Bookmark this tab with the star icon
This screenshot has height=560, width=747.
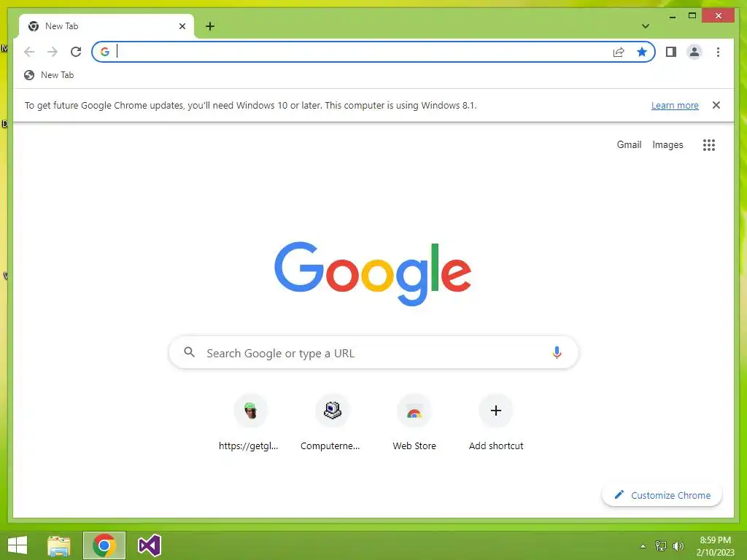click(642, 52)
